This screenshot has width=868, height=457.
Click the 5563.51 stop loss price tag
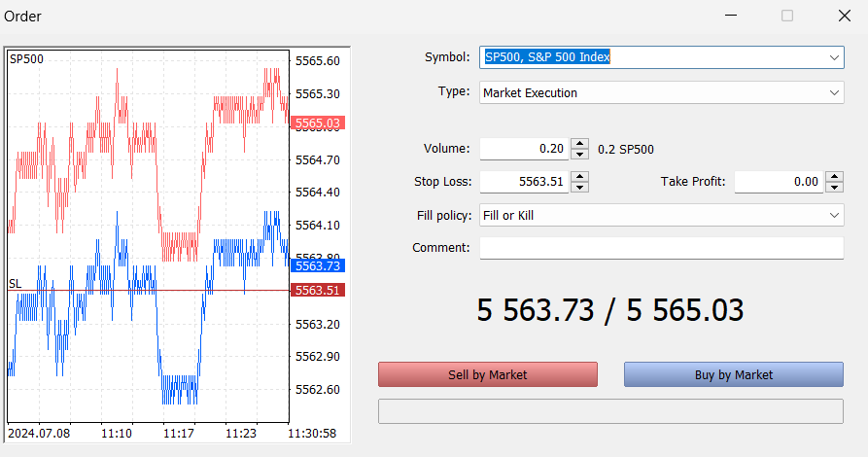[319, 290]
